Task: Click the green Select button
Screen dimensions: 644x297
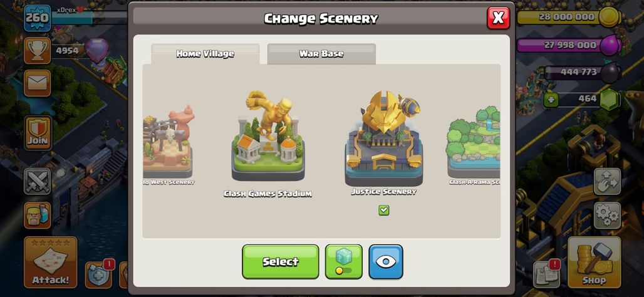Action: [281, 262]
